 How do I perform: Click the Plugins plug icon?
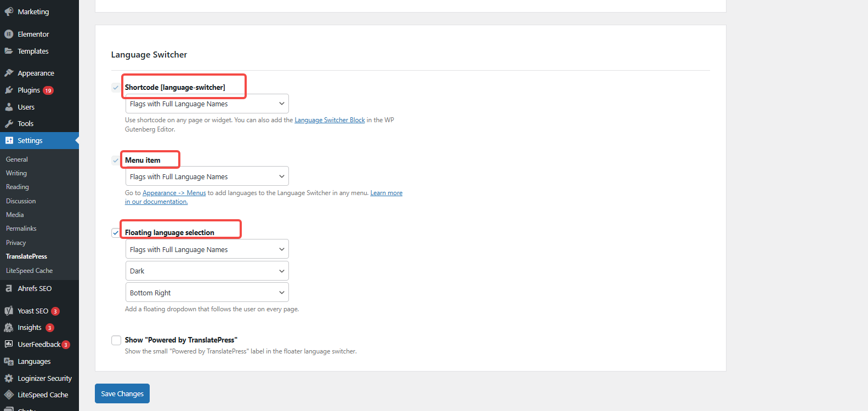point(9,90)
